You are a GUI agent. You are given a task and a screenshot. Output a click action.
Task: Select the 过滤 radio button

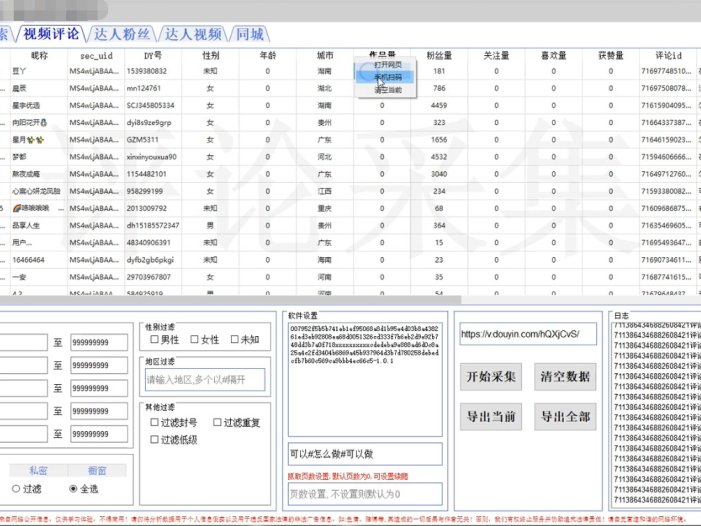tap(16, 488)
